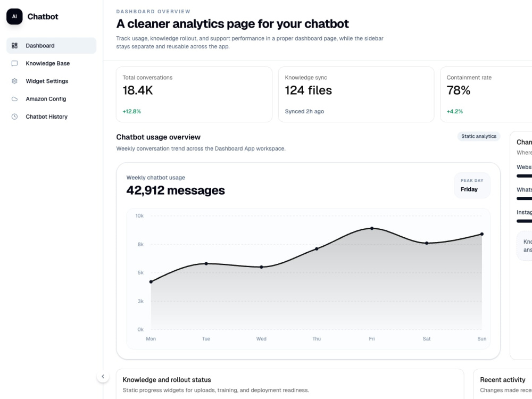This screenshot has width=532, height=399.
Task: Click the Wed data point on chart
Action: pyautogui.click(x=261, y=267)
